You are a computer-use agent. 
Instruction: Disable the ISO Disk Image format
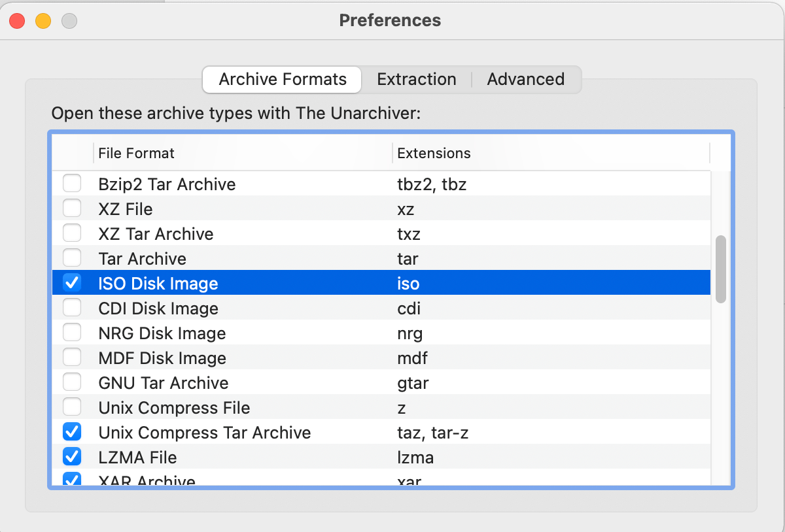[x=72, y=282]
